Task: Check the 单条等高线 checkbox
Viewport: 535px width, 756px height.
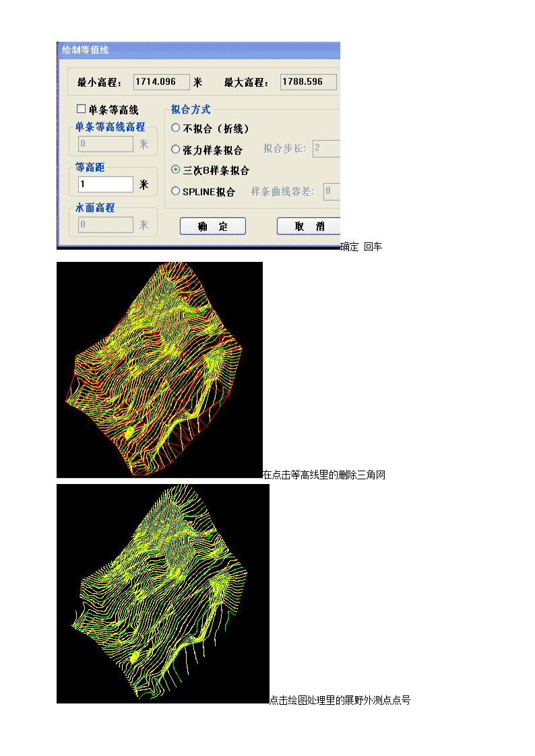Action: 81,110
